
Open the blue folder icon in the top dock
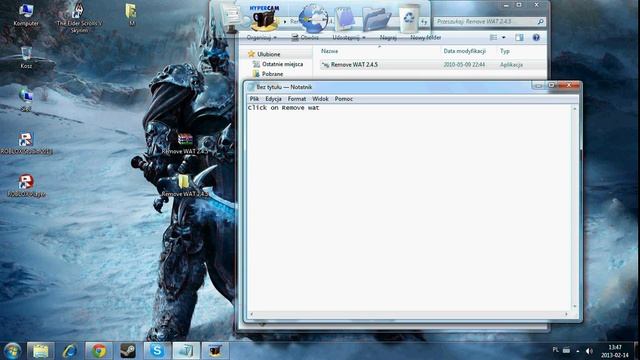377,19
